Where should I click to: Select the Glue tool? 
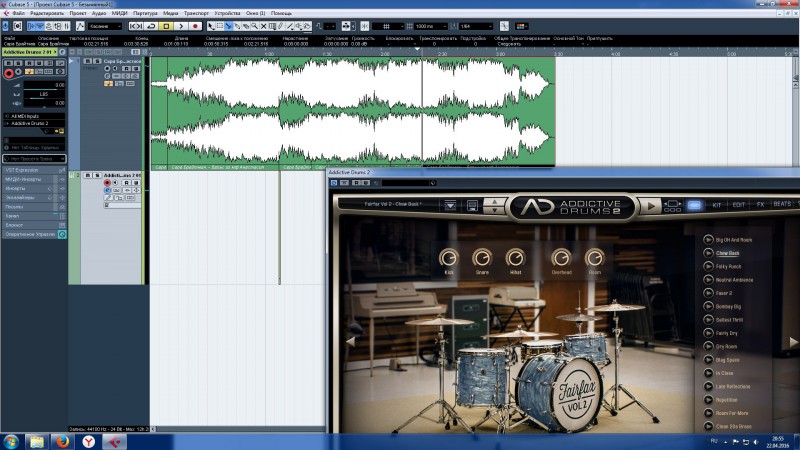(x=237, y=26)
